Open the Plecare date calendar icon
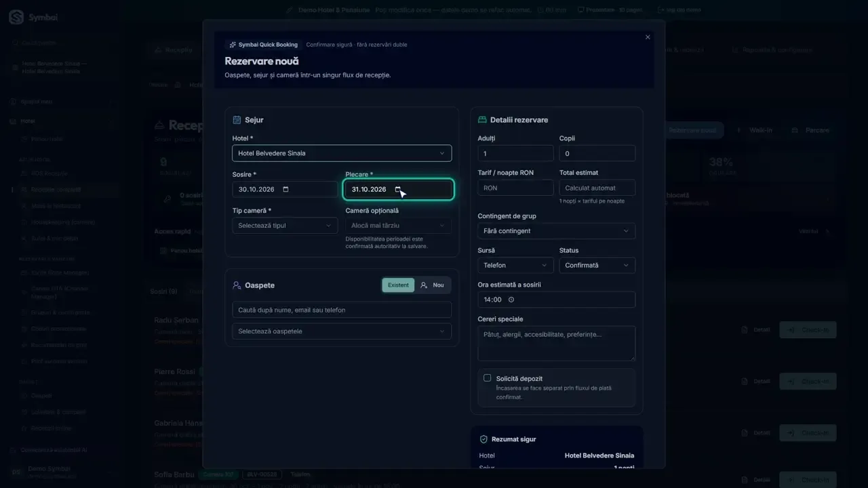Image resolution: width=868 pixels, height=488 pixels. tap(399, 189)
